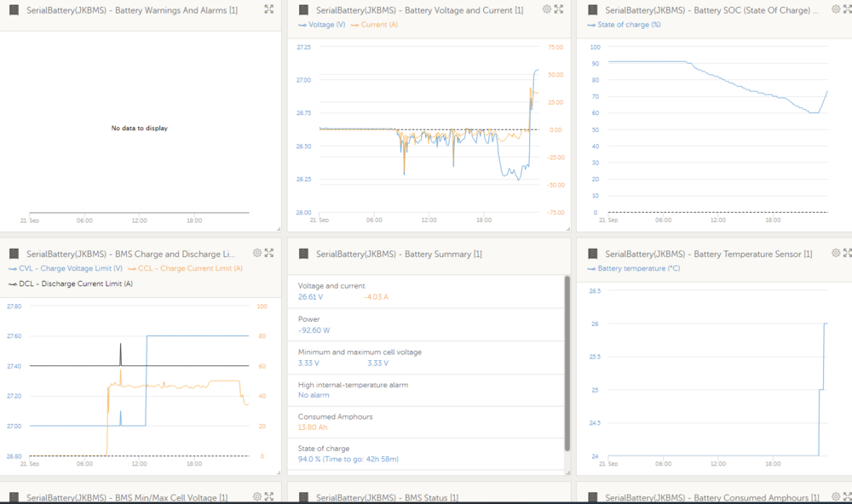Open settings gear for Battery Voltage and Current widget

(x=547, y=9)
